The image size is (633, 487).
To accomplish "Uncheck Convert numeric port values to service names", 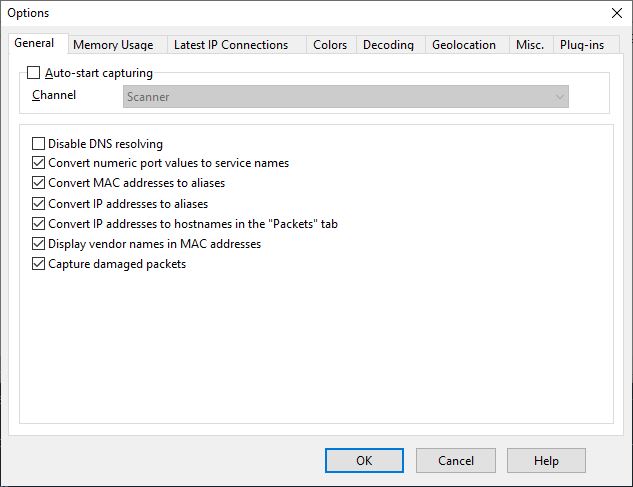I will tap(39, 163).
